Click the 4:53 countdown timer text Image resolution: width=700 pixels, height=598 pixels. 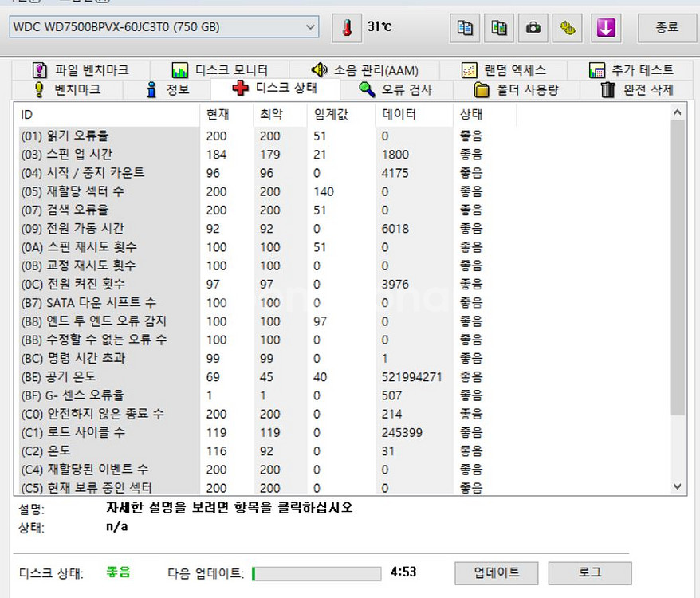tap(403, 572)
